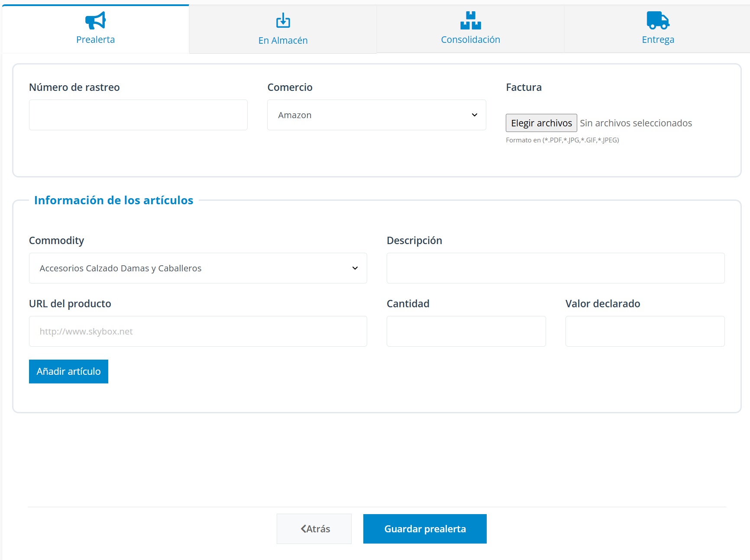Focus the Número de rastreo field
This screenshot has width=750, height=560.
[138, 115]
